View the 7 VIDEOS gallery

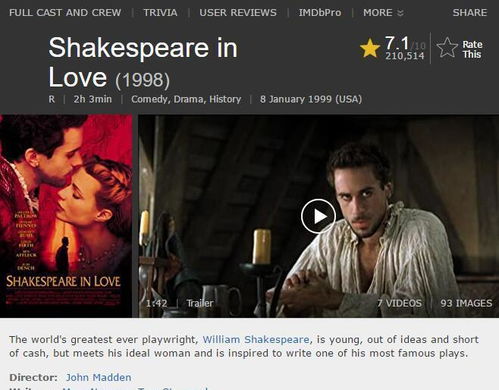[x=399, y=303]
